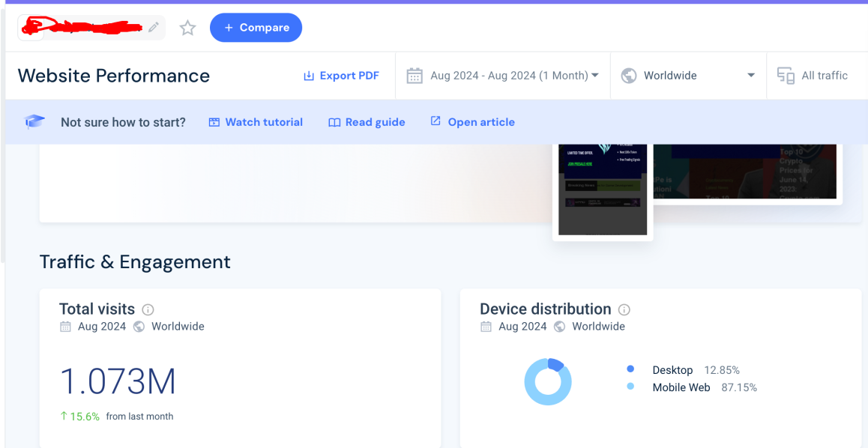
Task: Click the Website Performance title
Action: pos(113,76)
